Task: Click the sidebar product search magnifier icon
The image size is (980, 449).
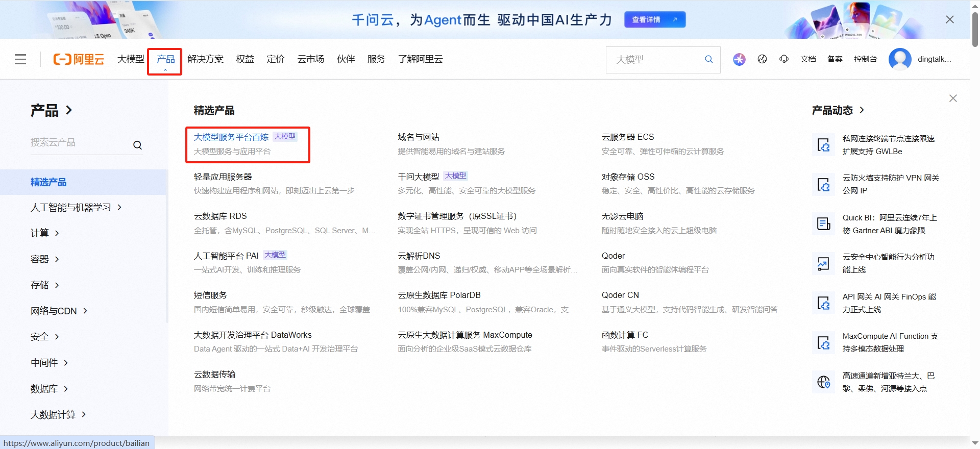Action: pos(137,145)
